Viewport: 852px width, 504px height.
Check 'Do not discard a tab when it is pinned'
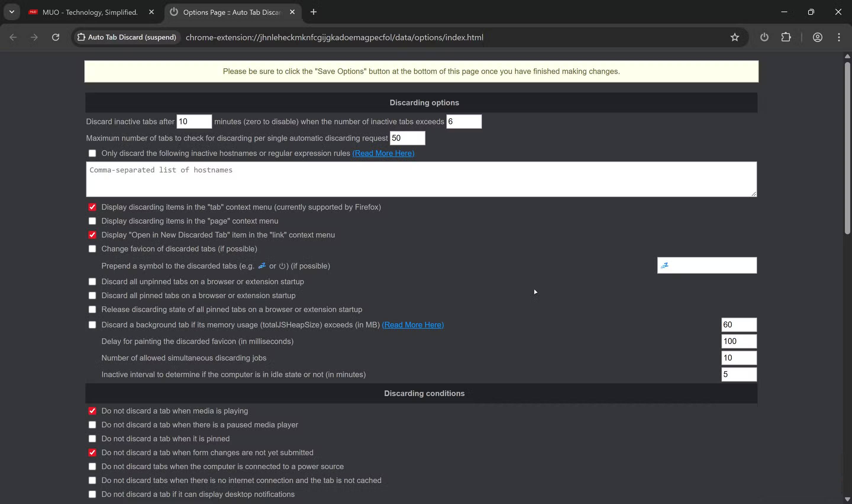click(92, 439)
